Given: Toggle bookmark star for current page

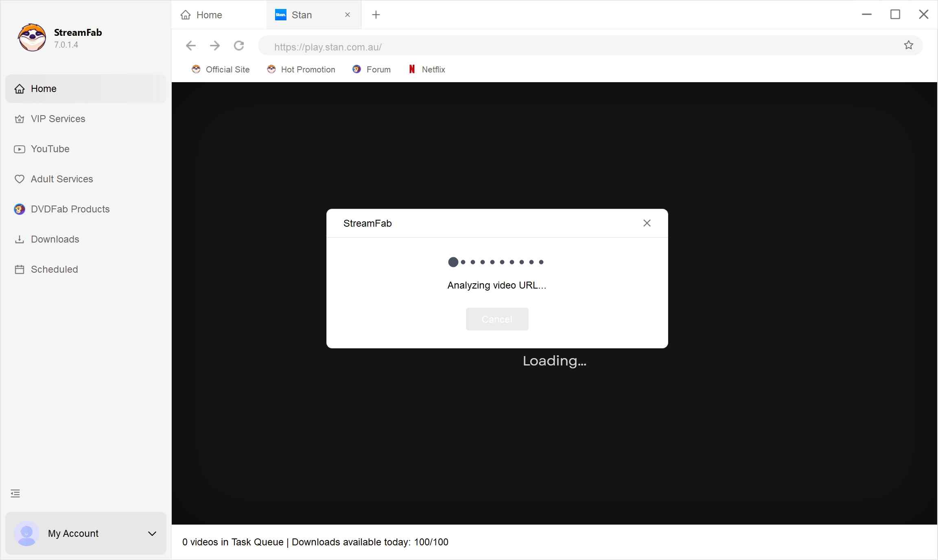Looking at the screenshot, I should (908, 45).
